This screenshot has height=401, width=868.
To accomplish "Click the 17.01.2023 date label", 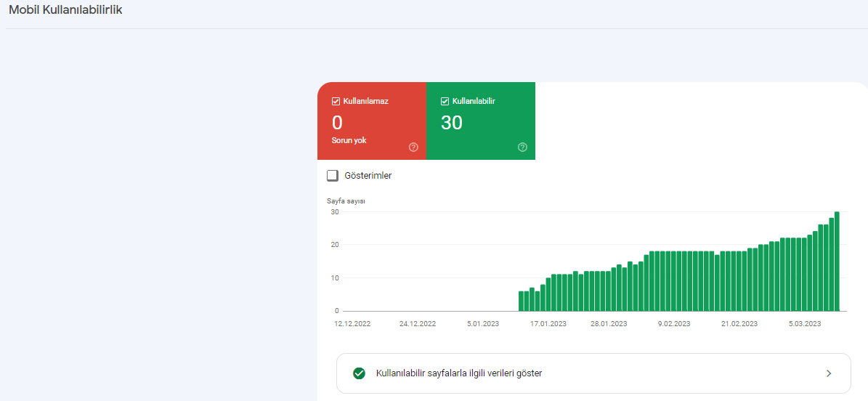I will point(548,324).
